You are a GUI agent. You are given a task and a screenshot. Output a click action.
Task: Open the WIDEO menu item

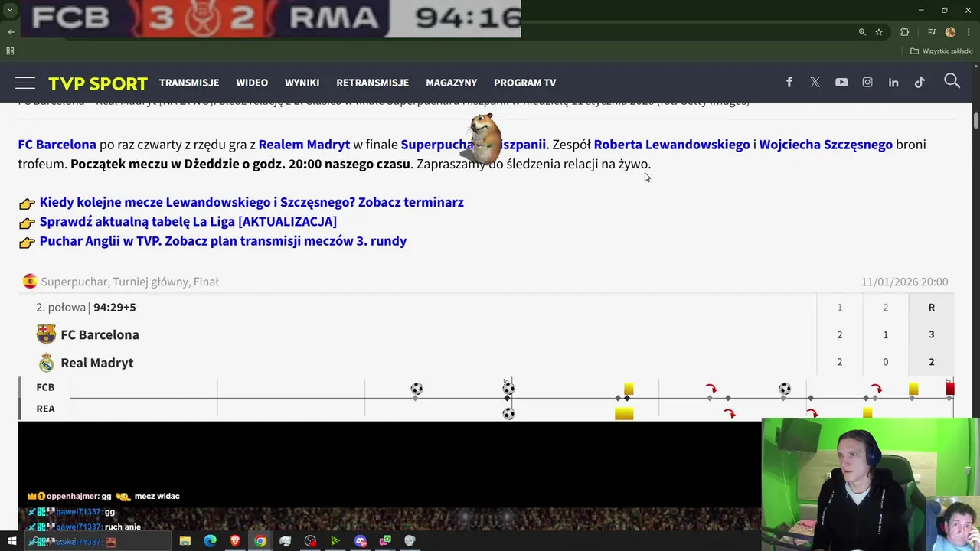pos(252,83)
